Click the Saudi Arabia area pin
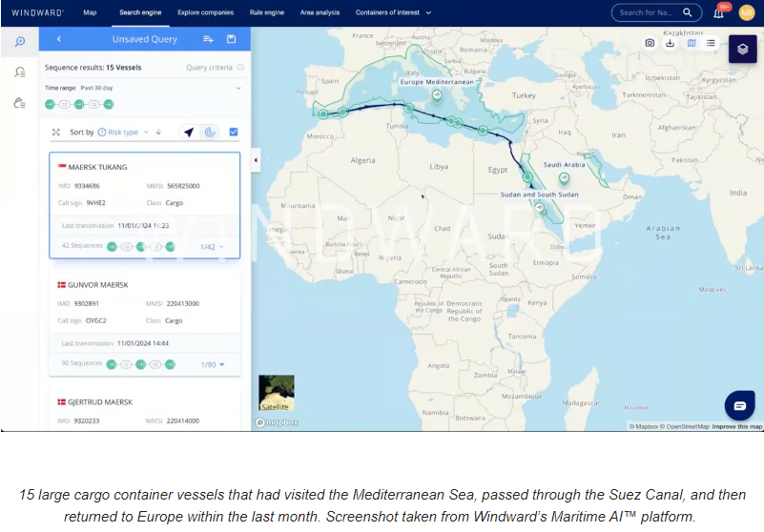This screenshot has width=764, height=532. [x=565, y=179]
